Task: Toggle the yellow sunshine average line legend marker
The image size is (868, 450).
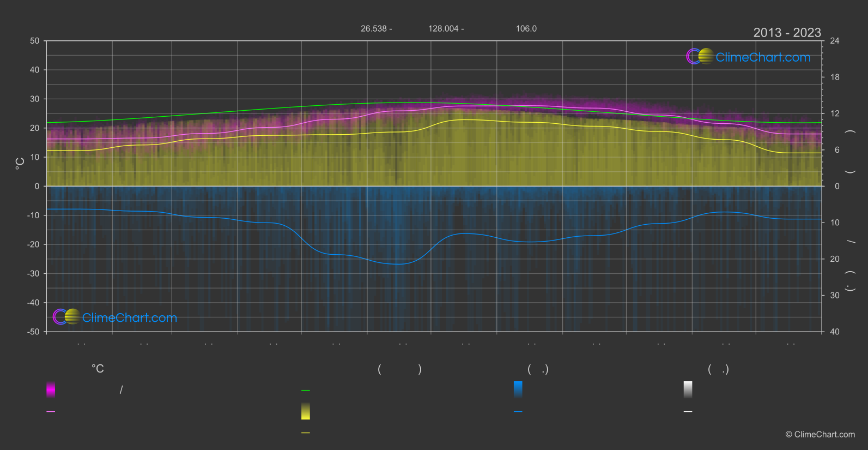Action: point(306,433)
